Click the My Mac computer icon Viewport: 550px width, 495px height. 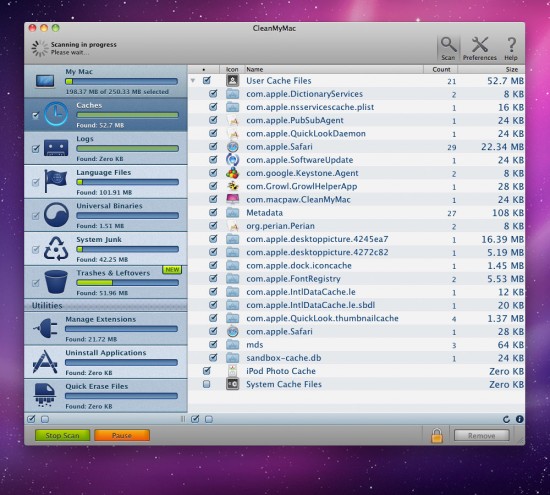45,81
